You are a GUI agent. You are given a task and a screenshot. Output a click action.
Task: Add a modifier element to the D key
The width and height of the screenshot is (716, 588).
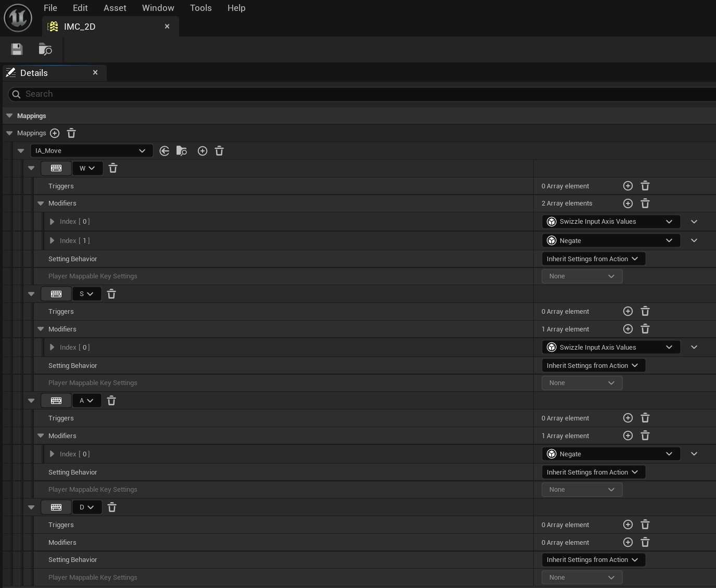[x=628, y=542]
